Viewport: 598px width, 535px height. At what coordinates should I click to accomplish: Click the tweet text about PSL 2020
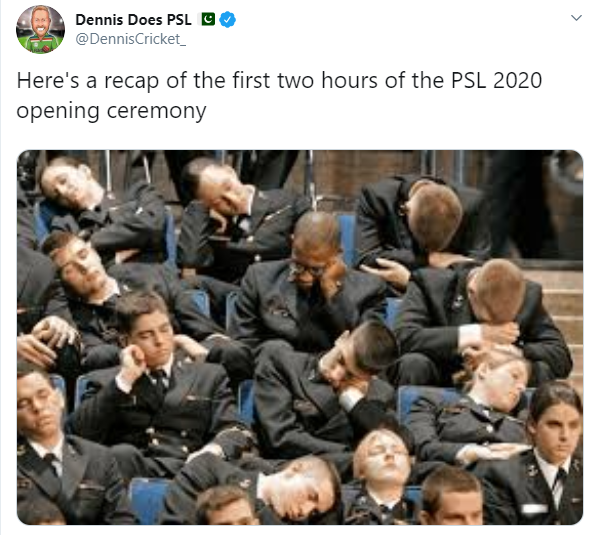(279, 95)
